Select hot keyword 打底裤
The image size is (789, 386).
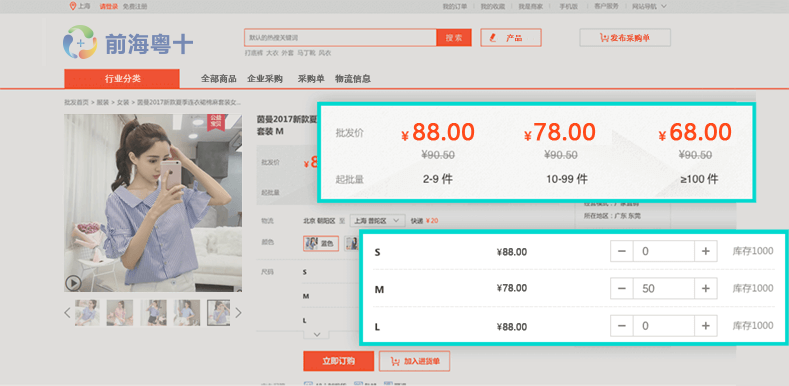[254, 53]
